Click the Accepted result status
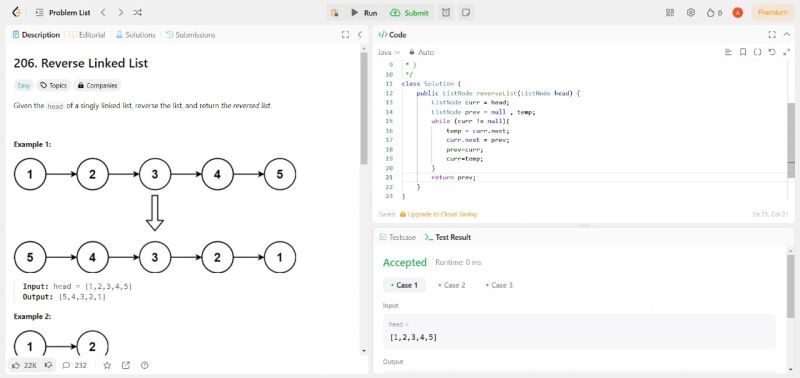The image size is (800, 378). (x=405, y=262)
